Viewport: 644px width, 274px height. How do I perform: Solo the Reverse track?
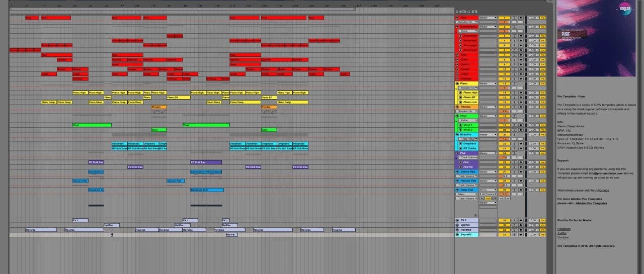coord(514,230)
